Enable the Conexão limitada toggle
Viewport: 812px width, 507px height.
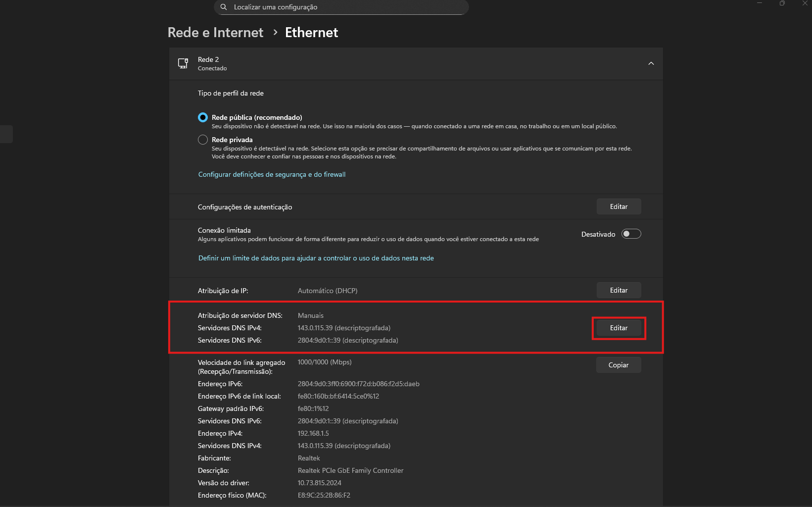[x=631, y=234]
